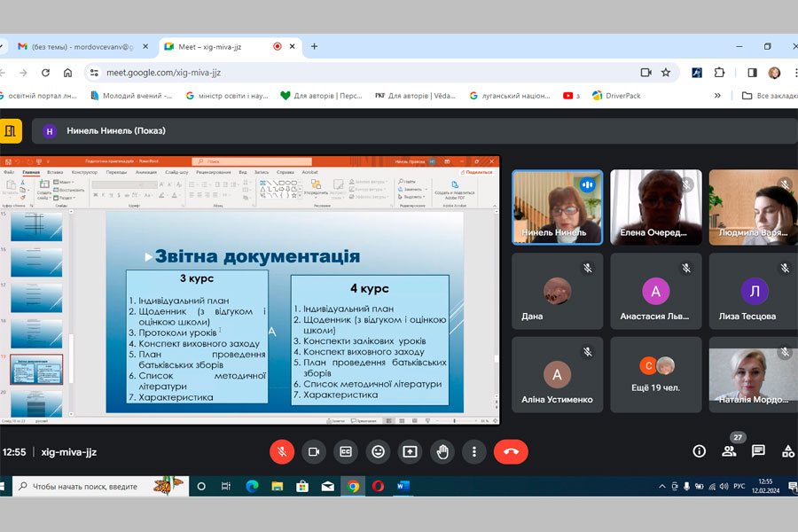The height and width of the screenshot is (532, 798).
Task: Click the Windows search box
Action: click(100, 486)
